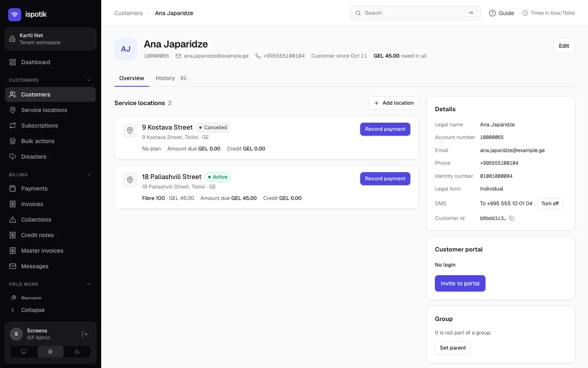Click the Edit customer button
Image resolution: width=588 pixels, height=368 pixels.
[564, 46]
